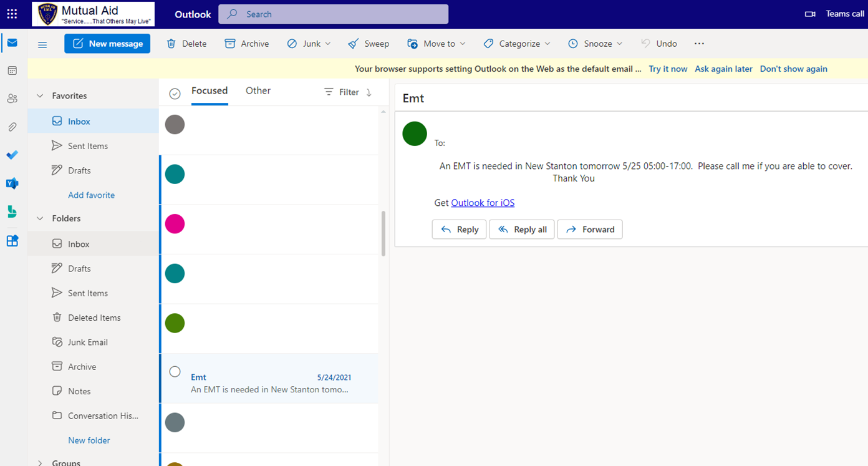The height and width of the screenshot is (466, 868).
Task: Snooze the selected email
Action: click(591, 44)
